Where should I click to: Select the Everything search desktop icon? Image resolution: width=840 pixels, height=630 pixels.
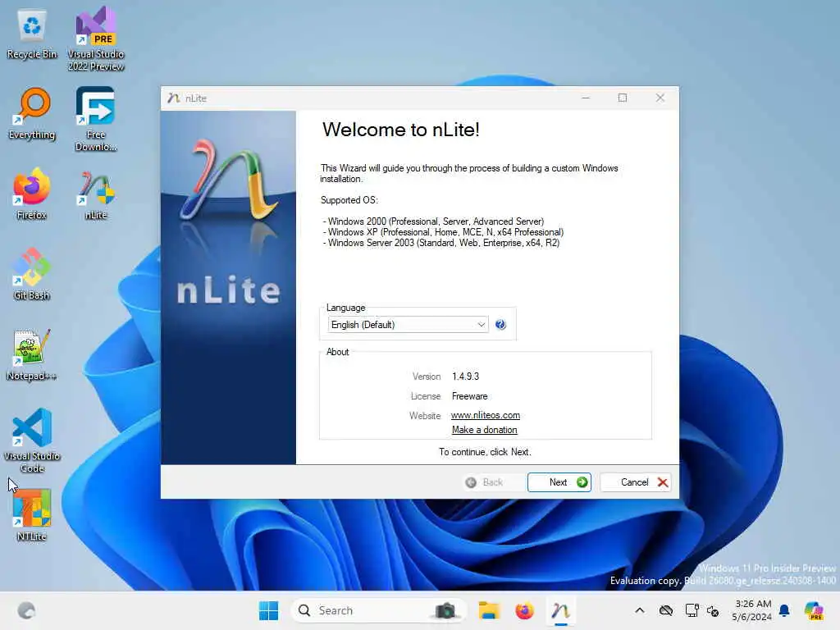pyautogui.click(x=32, y=113)
